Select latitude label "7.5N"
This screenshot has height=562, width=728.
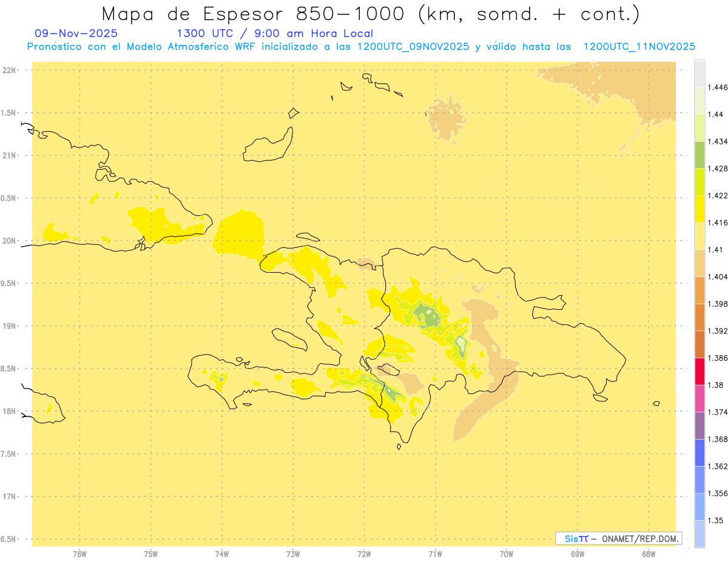pyautogui.click(x=10, y=453)
